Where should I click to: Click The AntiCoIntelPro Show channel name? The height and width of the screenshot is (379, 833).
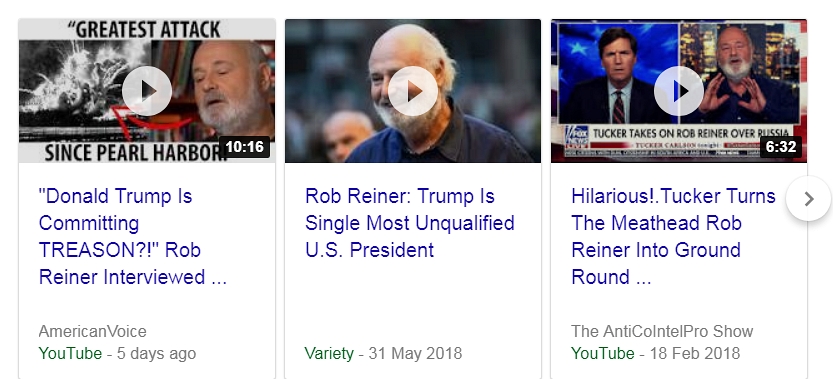[x=662, y=332]
